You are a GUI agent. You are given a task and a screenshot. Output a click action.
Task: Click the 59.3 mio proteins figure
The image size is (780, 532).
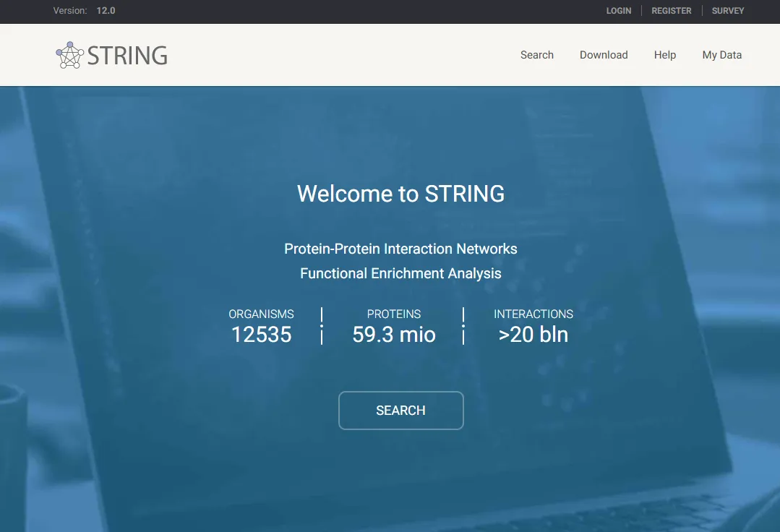(x=393, y=335)
